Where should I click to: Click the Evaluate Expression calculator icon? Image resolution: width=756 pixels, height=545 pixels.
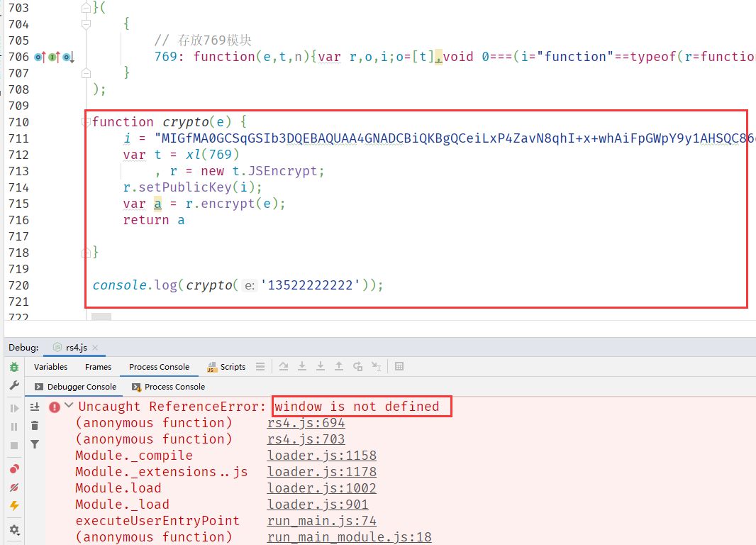399,367
